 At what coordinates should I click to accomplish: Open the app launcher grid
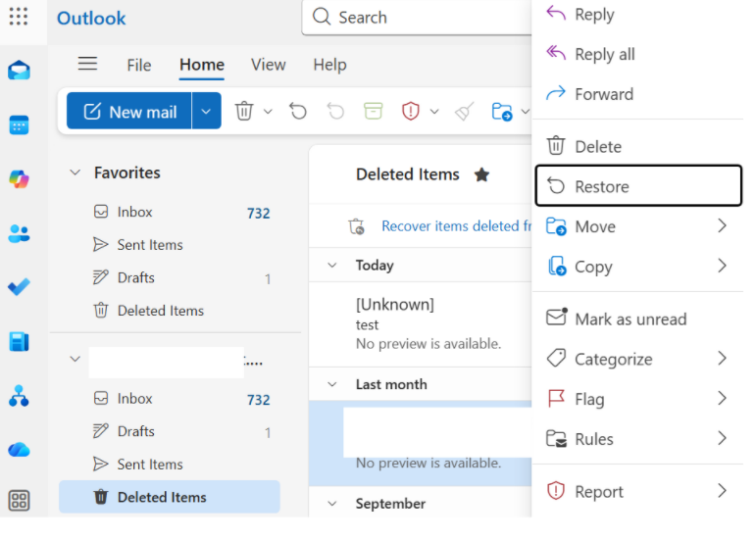point(19,17)
